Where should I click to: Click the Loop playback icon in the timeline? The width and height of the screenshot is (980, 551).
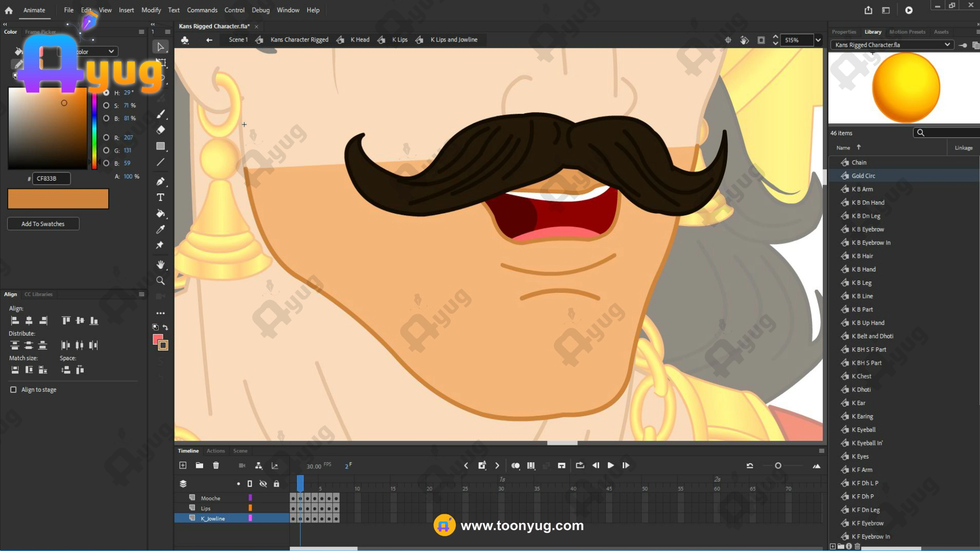[x=580, y=465]
